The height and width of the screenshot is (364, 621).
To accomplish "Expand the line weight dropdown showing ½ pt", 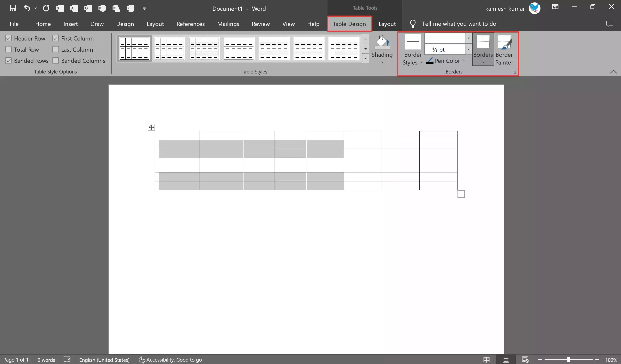I will pyautogui.click(x=468, y=49).
